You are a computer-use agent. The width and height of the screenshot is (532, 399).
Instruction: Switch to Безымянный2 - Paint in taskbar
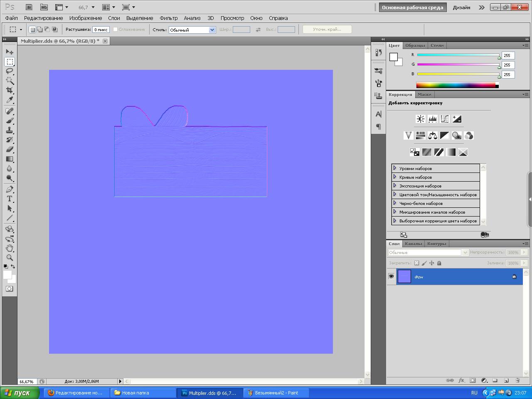point(276,393)
